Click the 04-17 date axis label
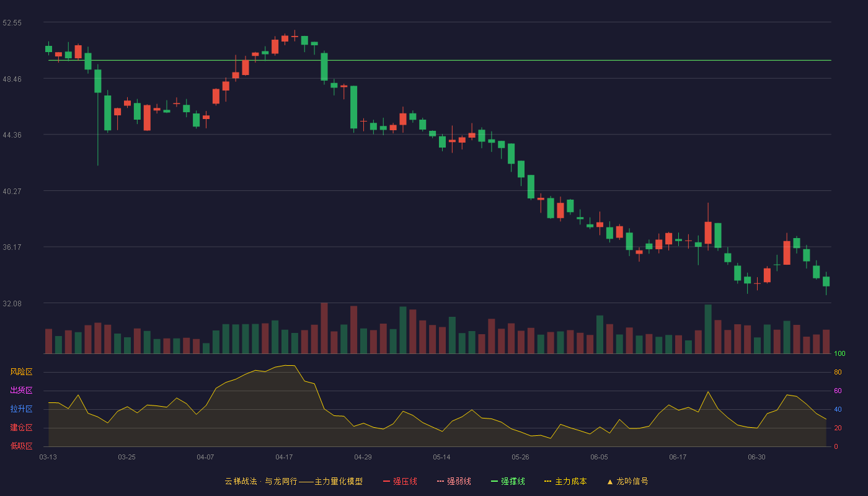 [284, 457]
